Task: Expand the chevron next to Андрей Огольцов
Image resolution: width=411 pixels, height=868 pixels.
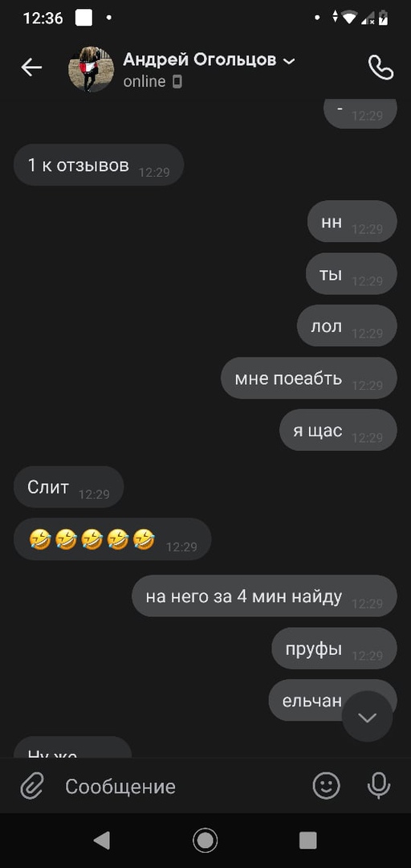Action: point(289,61)
